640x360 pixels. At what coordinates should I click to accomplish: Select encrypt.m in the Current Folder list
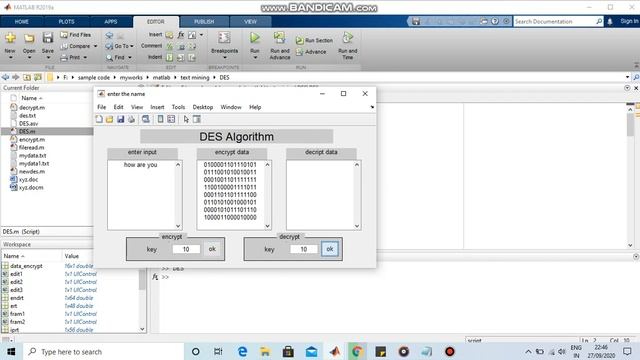point(32,140)
